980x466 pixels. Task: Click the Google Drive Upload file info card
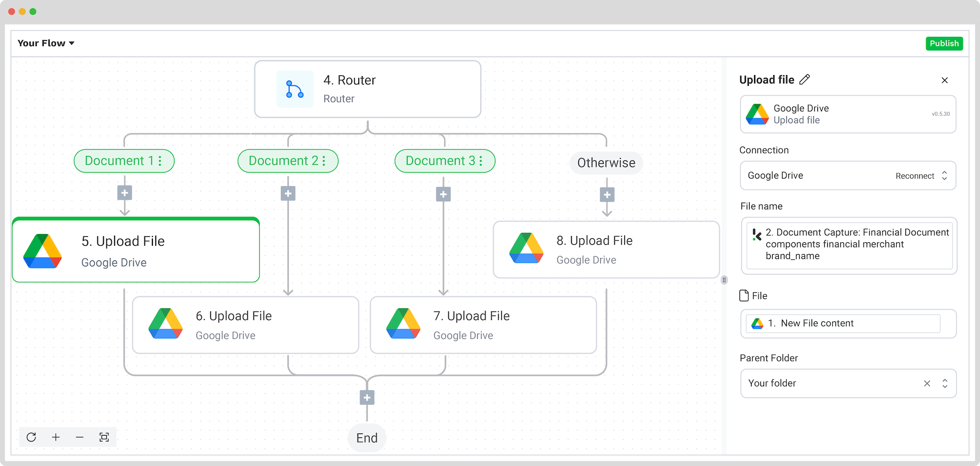(848, 114)
